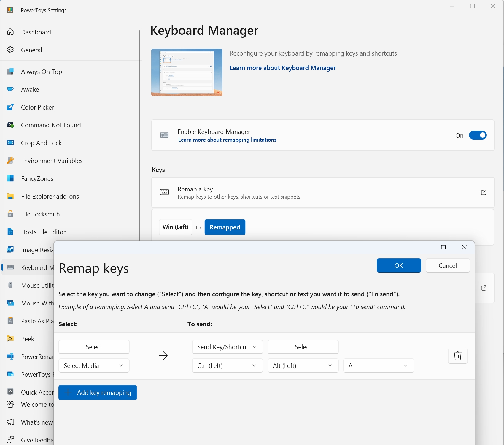Open the Select Media dropdown
This screenshot has height=445, width=504.
click(94, 365)
